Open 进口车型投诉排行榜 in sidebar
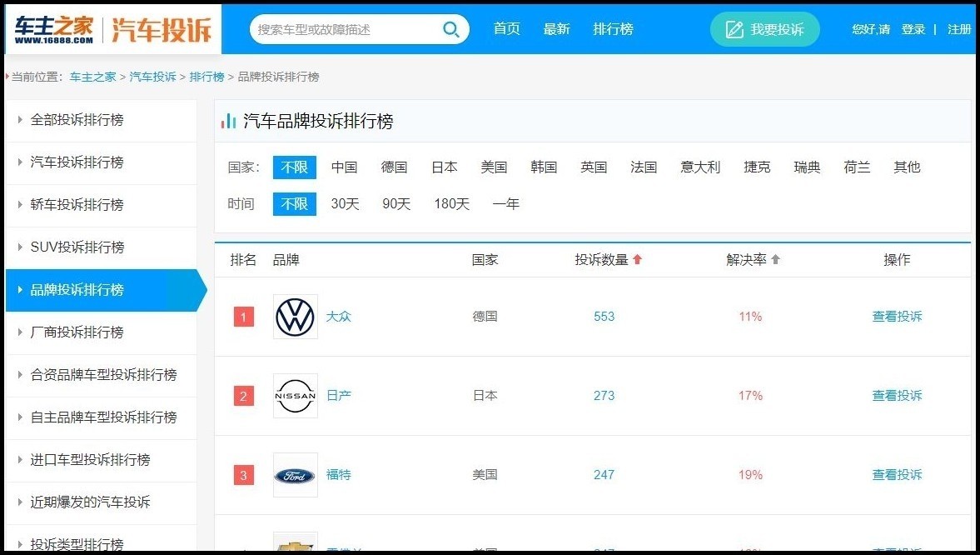Viewport: 980px width, 555px height. pos(102,461)
